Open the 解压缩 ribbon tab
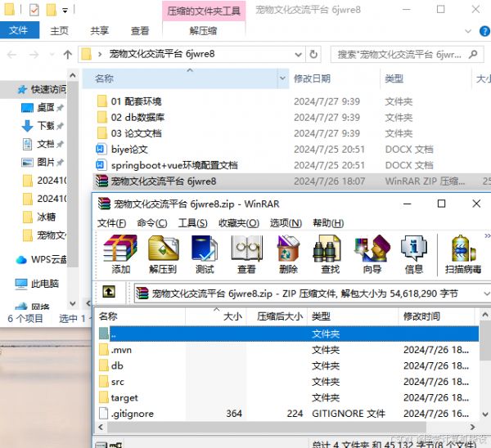This screenshot has height=448, width=491. [x=203, y=31]
